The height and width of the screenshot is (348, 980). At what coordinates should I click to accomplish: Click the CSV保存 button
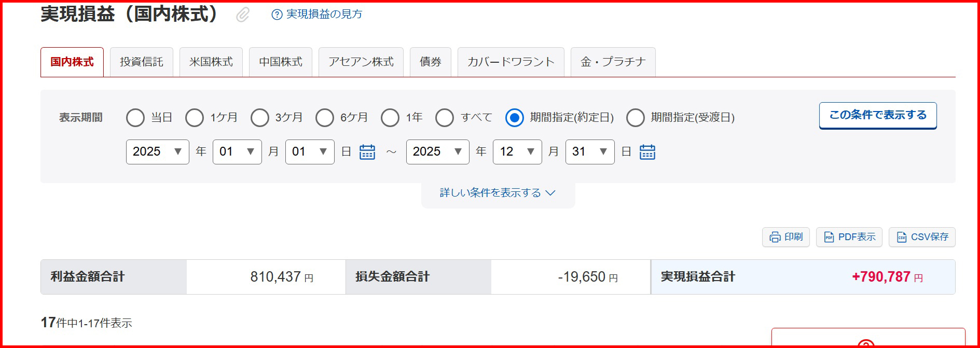[x=922, y=237]
